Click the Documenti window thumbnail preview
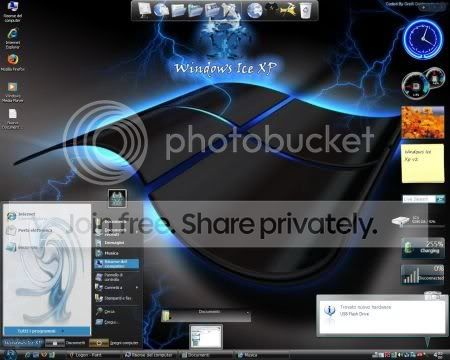The height and width of the screenshot is (360, 450). coord(206,336)
